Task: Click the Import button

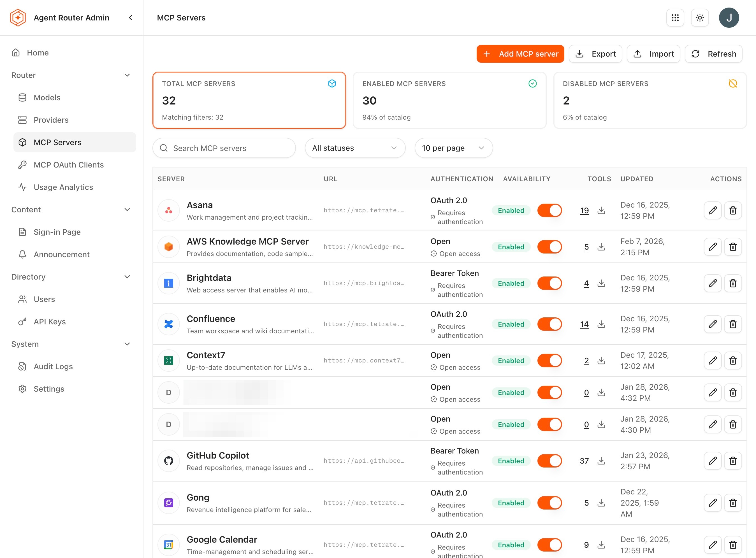Action: (x=653, y=54)
